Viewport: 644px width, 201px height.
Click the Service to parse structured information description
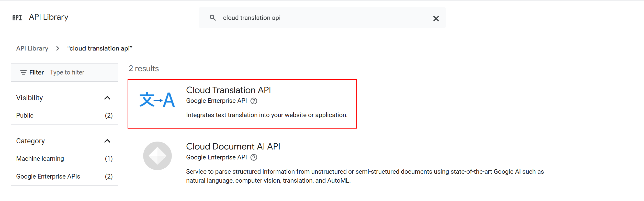pos(365,176)
